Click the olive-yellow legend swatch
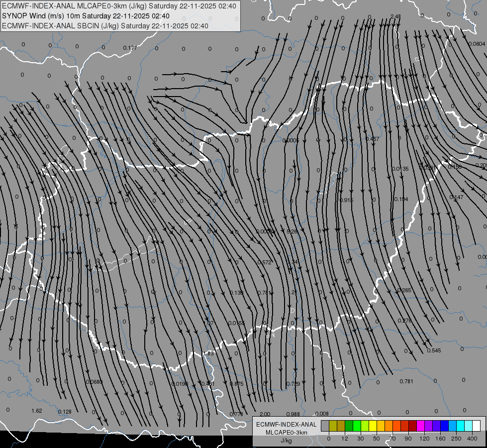Screen dimensions: 487x448 tap(333, 426)
